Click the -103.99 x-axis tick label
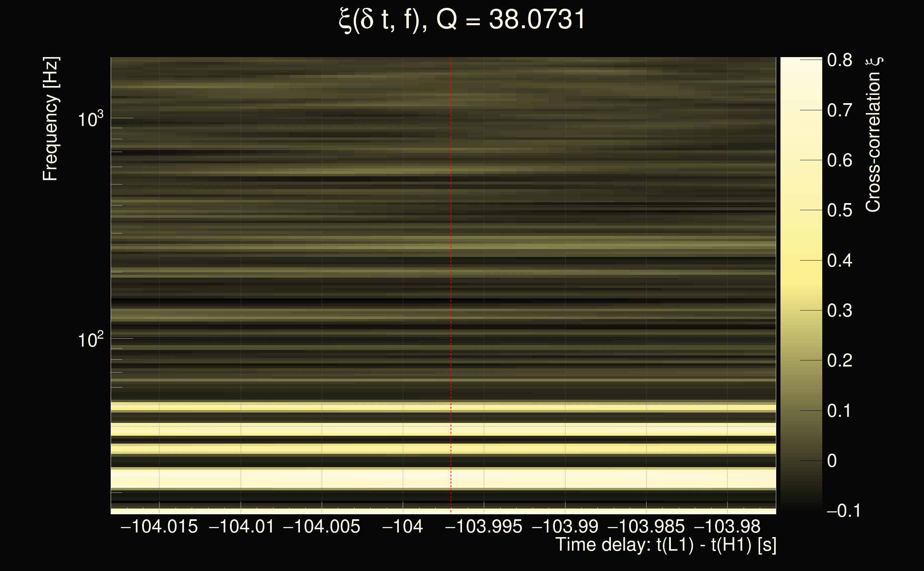Viewport: 924px width, 571px height. click(565, 527)
